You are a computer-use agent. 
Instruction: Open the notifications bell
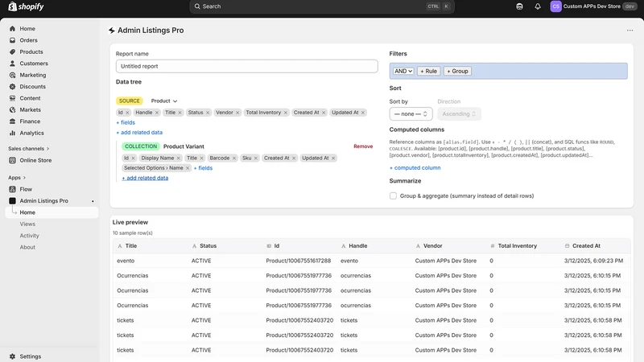[x=538, y=6]
